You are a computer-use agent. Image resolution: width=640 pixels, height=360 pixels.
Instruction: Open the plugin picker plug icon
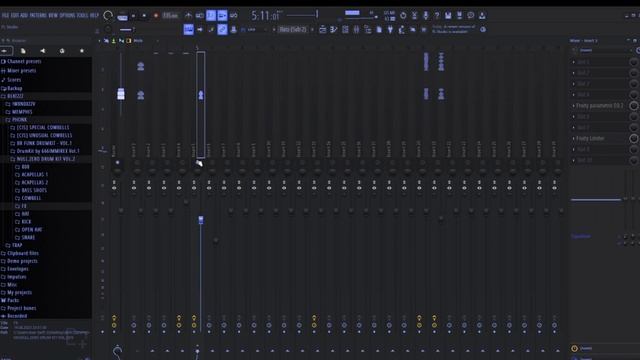pos(390,29)
